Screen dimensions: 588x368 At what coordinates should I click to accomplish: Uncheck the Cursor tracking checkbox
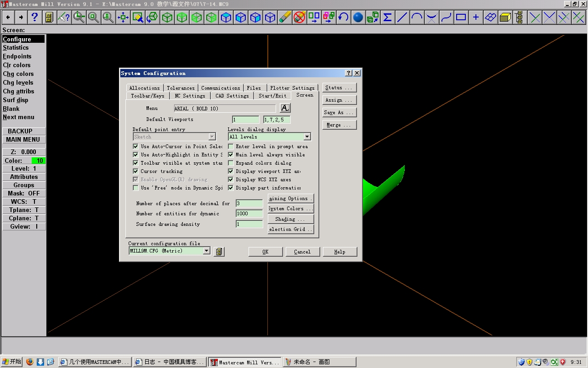pyautogui.click(x=136, y=171)
